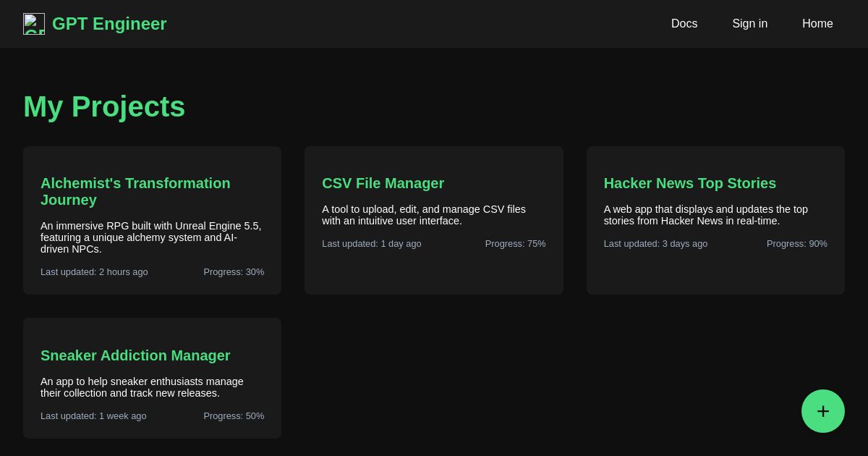Click the GPT Engineer logo image
This screenshot has height=456, width=868.
point(34,24)
